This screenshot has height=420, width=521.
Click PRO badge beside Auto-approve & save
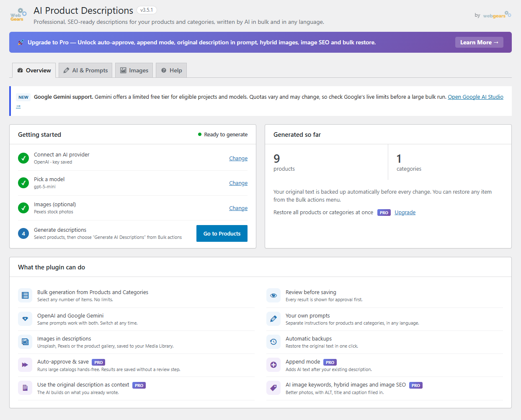tap(98, 362)
